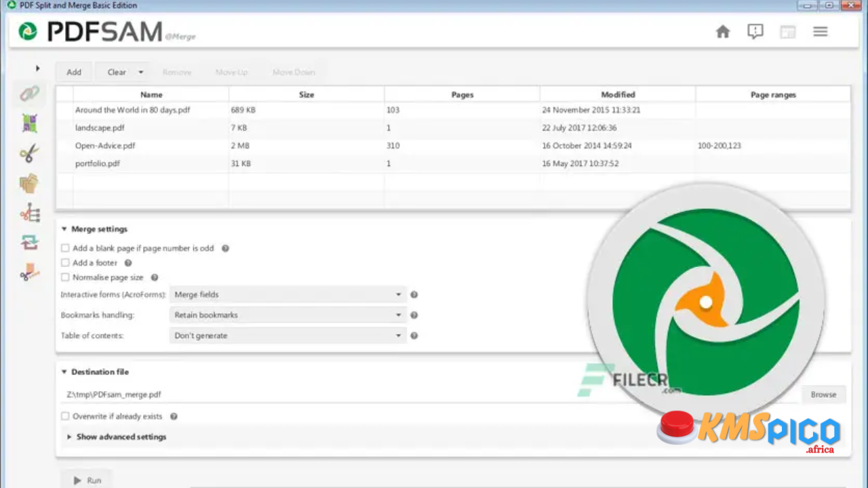Click the destination file path field

(x=431, y=394)
